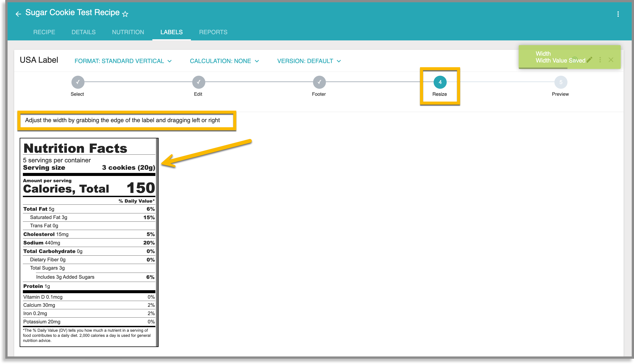
Task: Expand the Version: Default dropdown
Action: click(309, 61)
